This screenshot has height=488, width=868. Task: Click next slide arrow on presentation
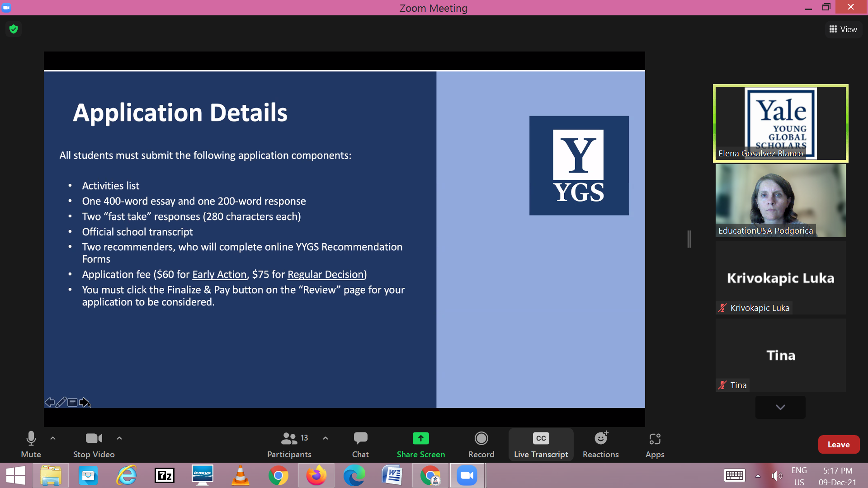[84, 402]
